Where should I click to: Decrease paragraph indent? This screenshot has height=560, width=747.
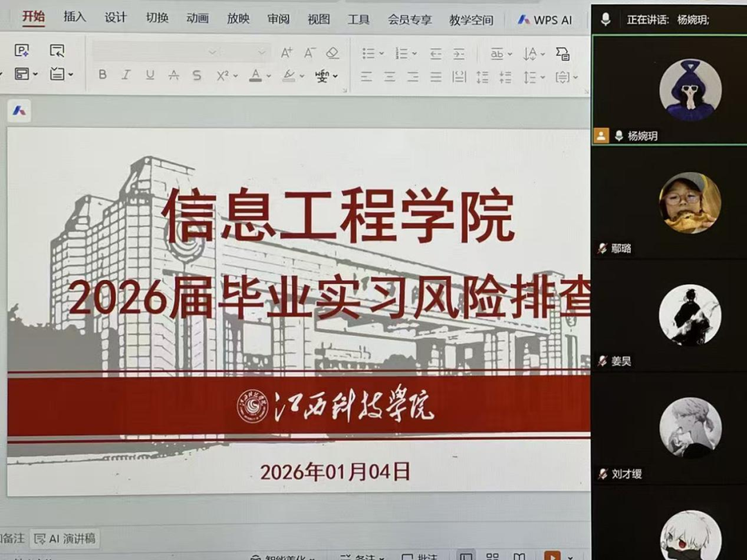pos(436,54)
